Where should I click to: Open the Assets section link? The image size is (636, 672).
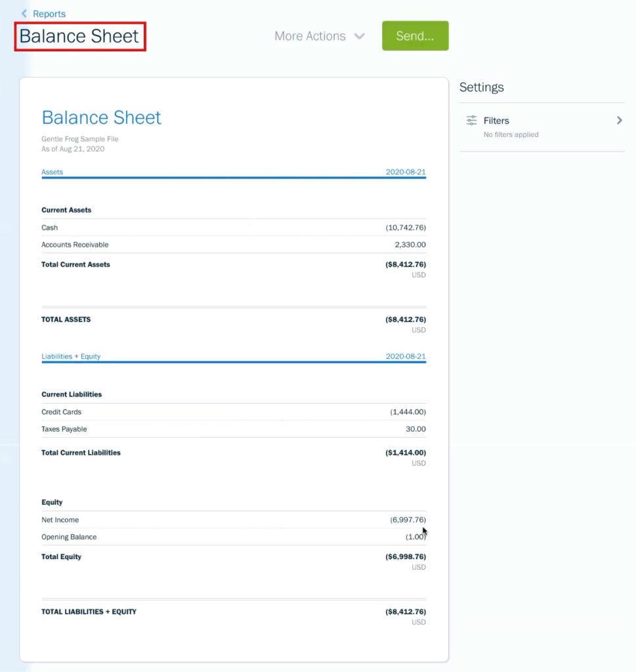(52, 171)
